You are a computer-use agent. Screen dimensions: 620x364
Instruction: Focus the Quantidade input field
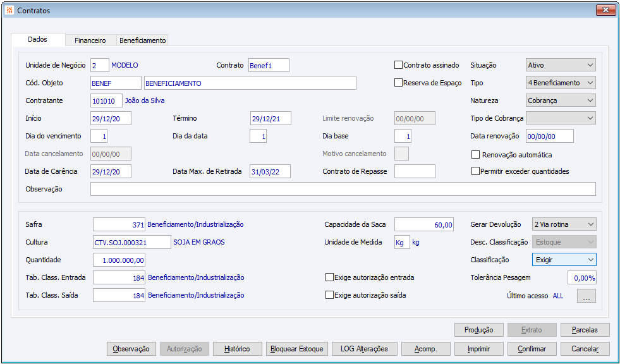pos(119,260)
